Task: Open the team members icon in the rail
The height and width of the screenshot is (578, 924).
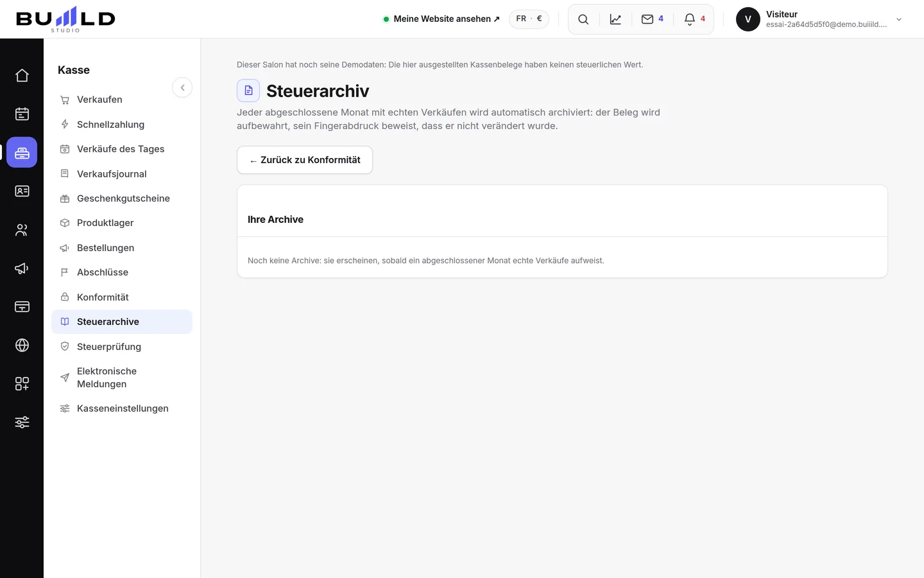Action: (x=22, y=230)
